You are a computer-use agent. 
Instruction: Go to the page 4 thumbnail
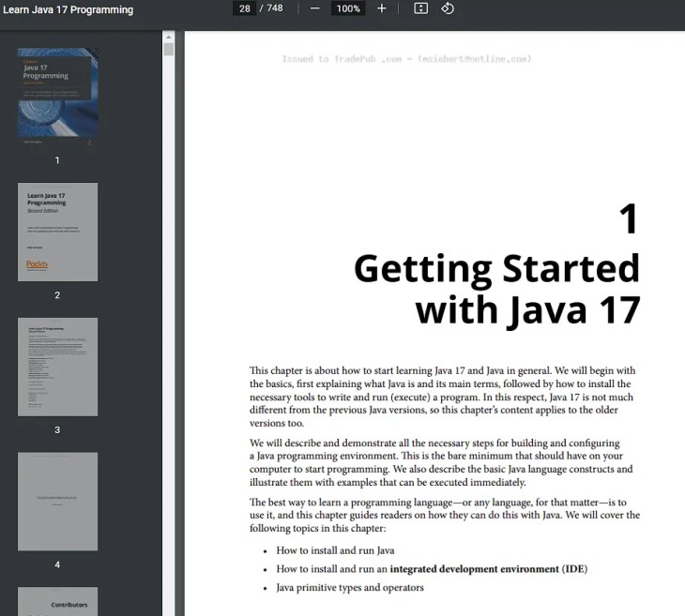[57, 502]
